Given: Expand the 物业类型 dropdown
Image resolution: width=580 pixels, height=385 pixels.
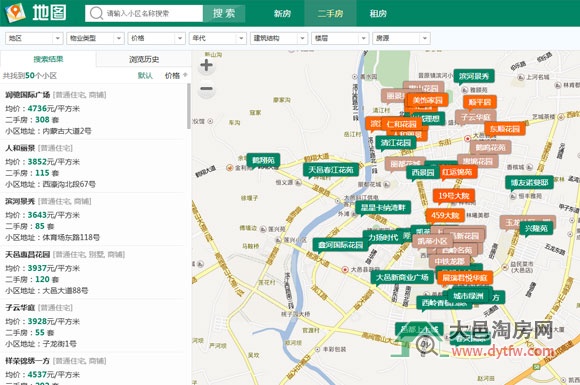Looking at the screenshot, I should click(x=95, y=38).
